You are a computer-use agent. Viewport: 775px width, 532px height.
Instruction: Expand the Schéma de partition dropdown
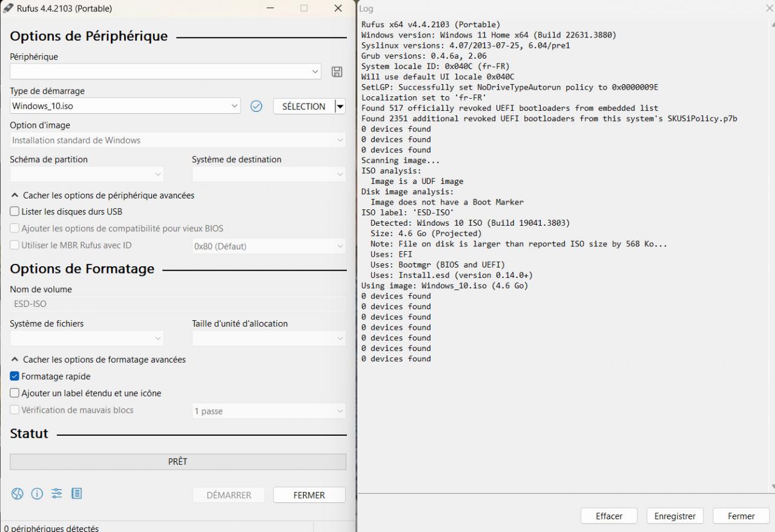87,174
